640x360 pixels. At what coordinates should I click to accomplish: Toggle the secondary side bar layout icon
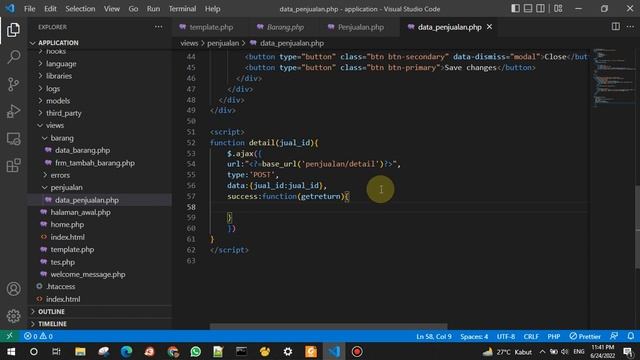pyautogui.click(x=540, y=9)
